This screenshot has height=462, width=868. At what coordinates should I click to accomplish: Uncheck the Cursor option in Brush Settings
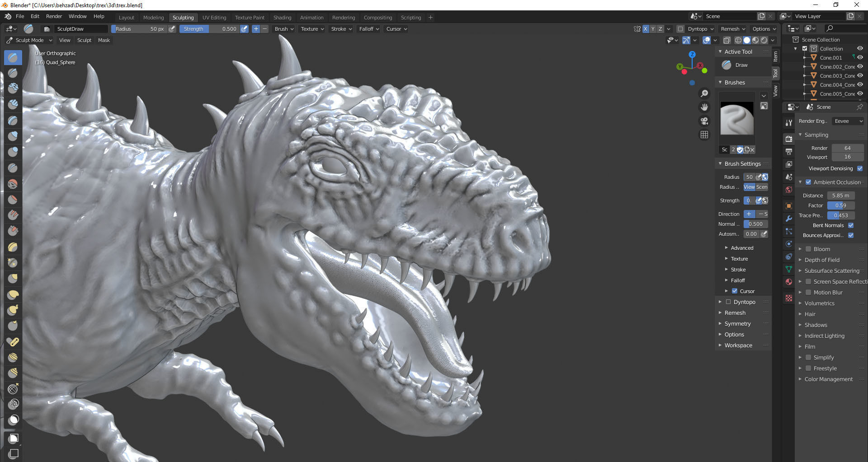(735, 291)
